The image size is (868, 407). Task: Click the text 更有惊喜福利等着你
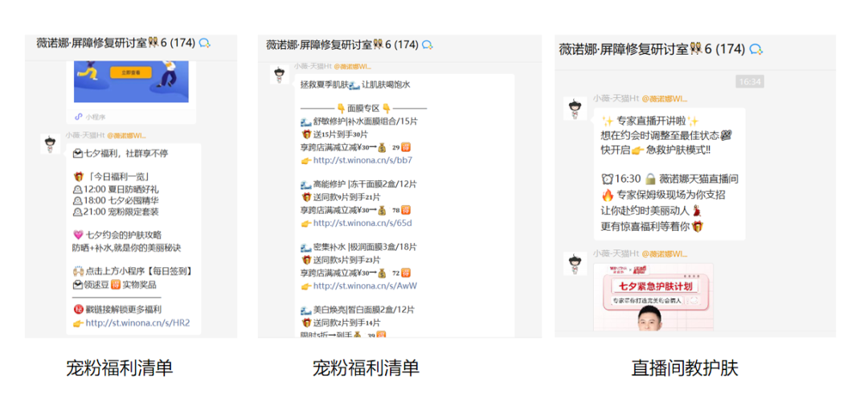coord(645,226)
